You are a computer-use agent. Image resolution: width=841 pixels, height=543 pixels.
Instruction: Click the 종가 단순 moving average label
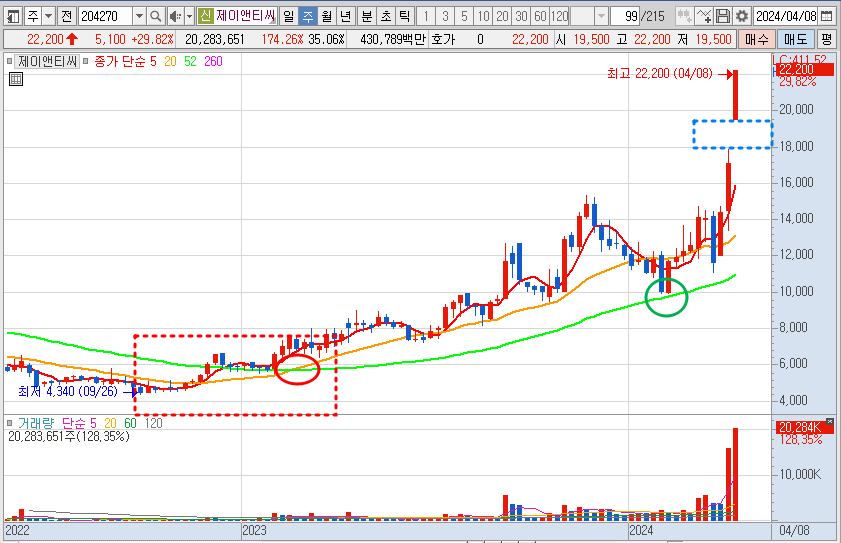tap(120, 62)
